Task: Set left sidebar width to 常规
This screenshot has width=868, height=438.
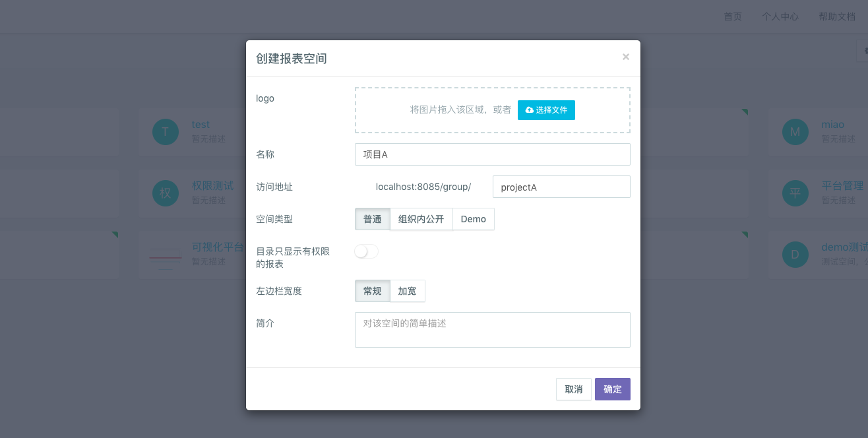Action: (372, 291)
